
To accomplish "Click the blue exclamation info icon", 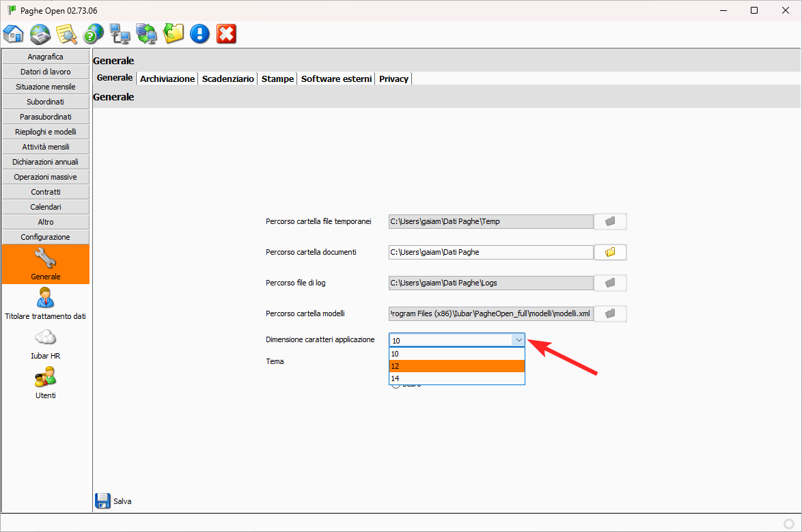I will pos(199,33).
